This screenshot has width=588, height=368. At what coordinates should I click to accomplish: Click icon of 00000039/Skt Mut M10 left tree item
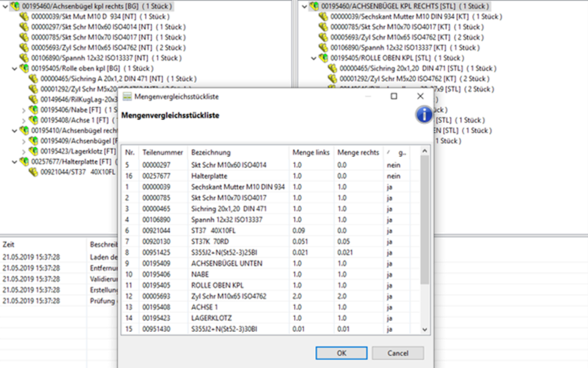tap(24, 16)
